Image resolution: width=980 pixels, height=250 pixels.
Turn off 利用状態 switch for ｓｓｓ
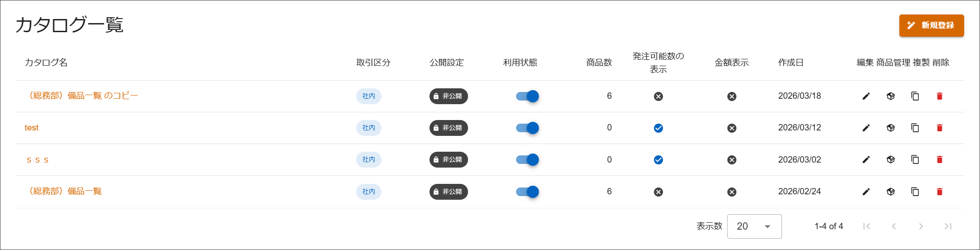(527, 159)
